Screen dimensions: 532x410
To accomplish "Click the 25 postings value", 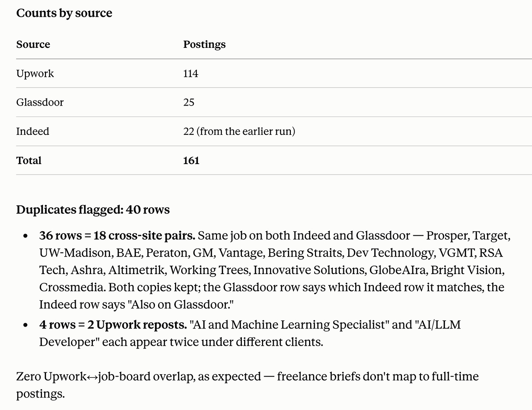I will [189, 102].
